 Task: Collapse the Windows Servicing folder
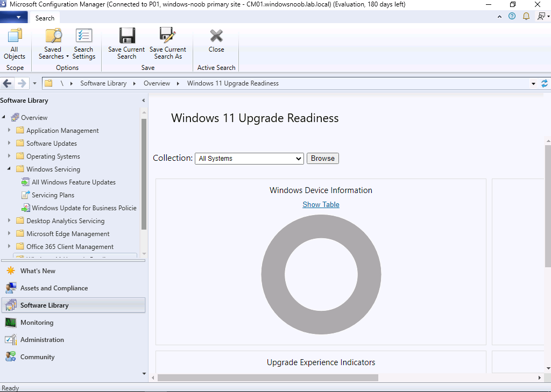[9, 169]
